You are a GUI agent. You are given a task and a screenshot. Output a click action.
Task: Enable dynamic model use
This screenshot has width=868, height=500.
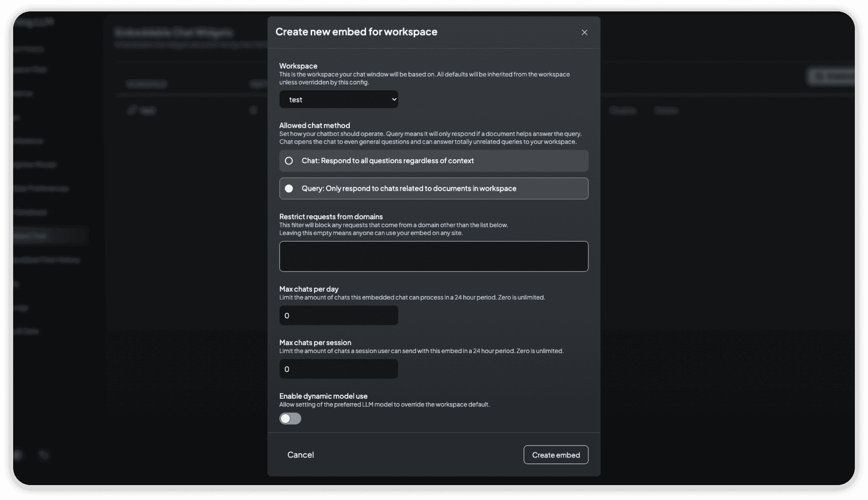[290, 418]
